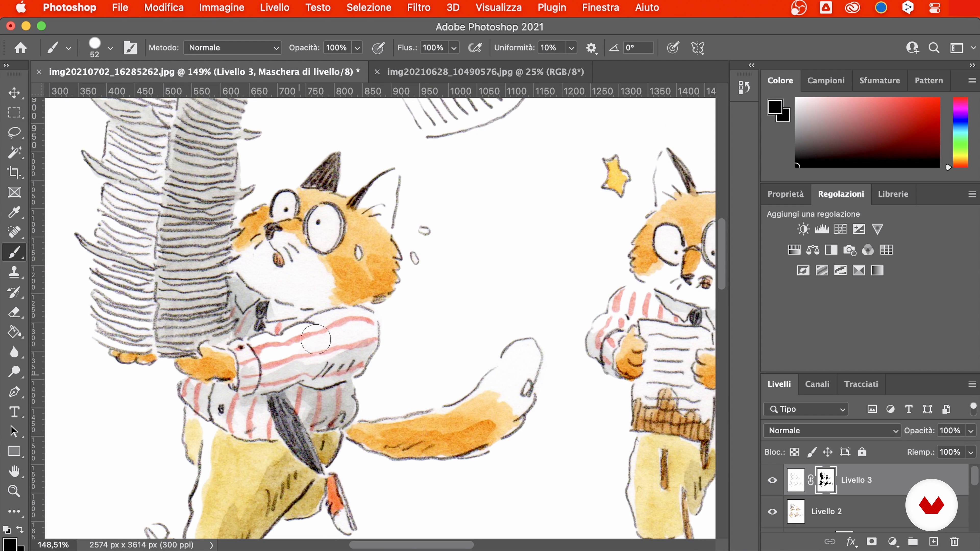This screenshot has width=980, height=551.
Task: Select the Horizontal Type tool
Action: (15, 412)
